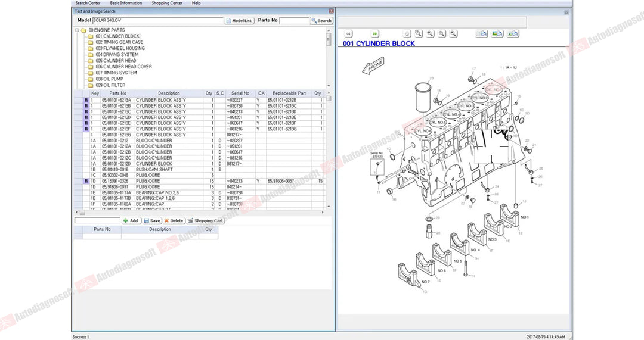
Task: Click the print small image icon at toolbar end
Action: (513, 33)
